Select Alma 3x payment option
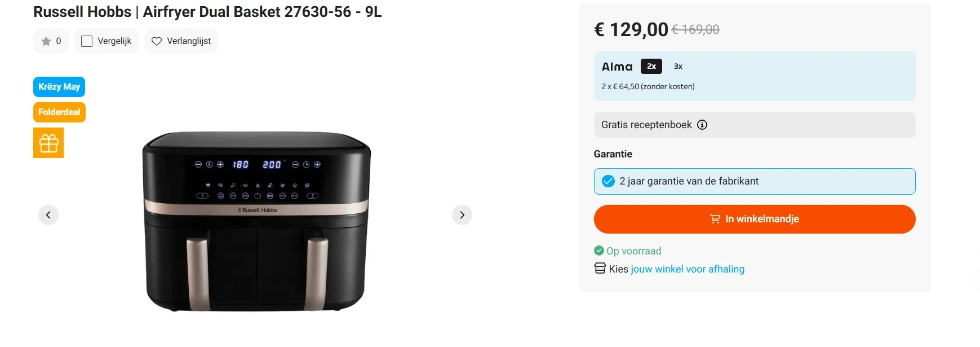Viewport: 980px width, 347px height. 678,67
